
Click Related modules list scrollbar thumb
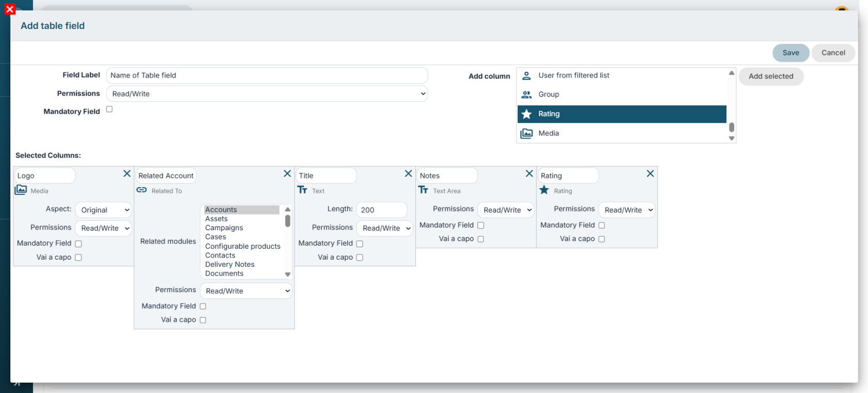click(x=288, y=221)
